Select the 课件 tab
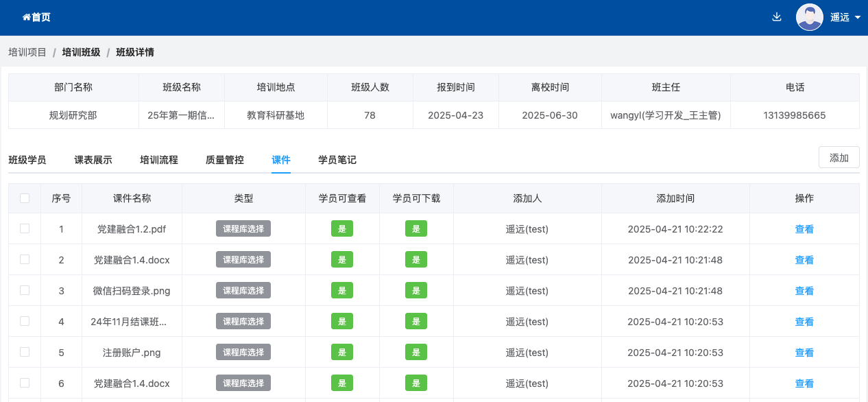The height and width of the screenshot is (402, 868). 281,160
